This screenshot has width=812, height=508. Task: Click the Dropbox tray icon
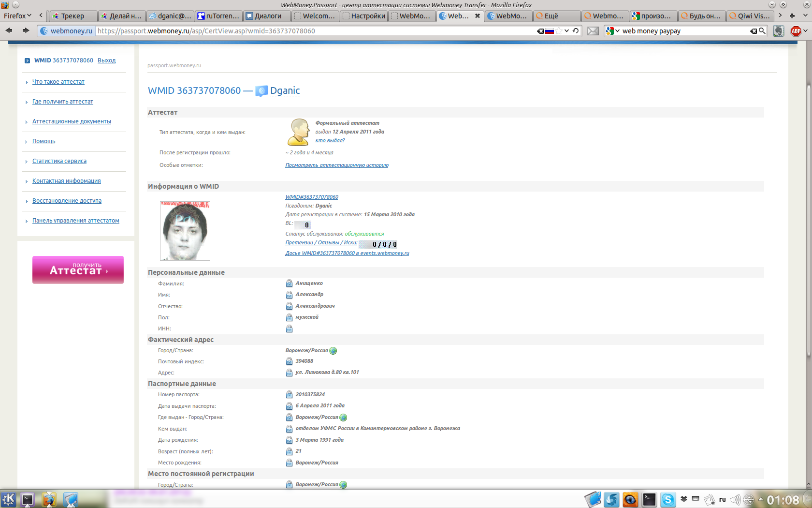click(684, 499)
